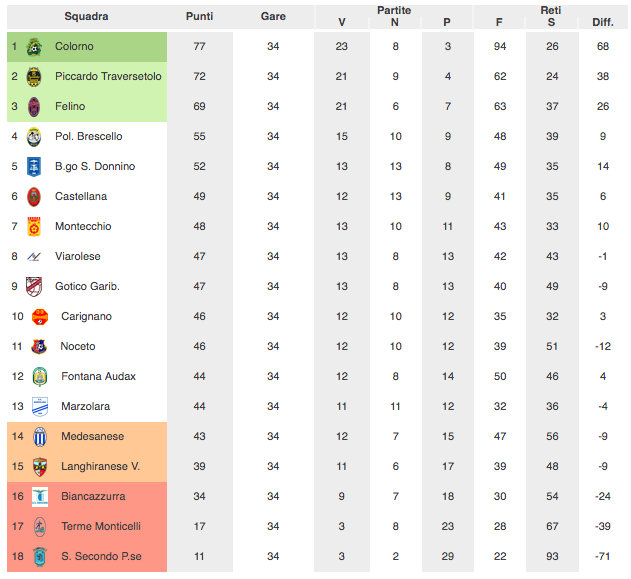Image resolution: width=631 pixels, height=579 pixels.
Task: Click the Terme Monticelli team name
Action: tap(101, 526)
